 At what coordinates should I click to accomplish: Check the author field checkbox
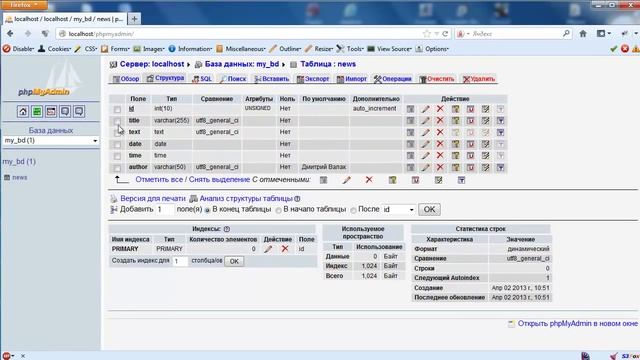pyautogui.click(x=118, y=168)
